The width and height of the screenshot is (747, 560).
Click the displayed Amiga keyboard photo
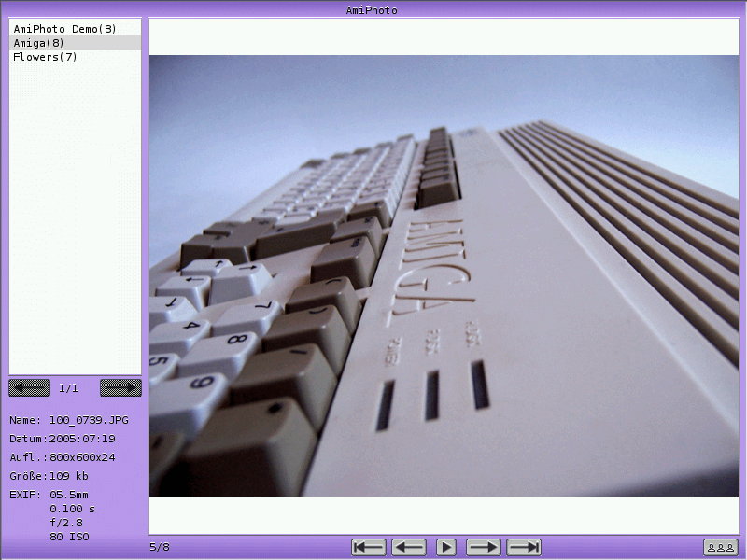444,275
